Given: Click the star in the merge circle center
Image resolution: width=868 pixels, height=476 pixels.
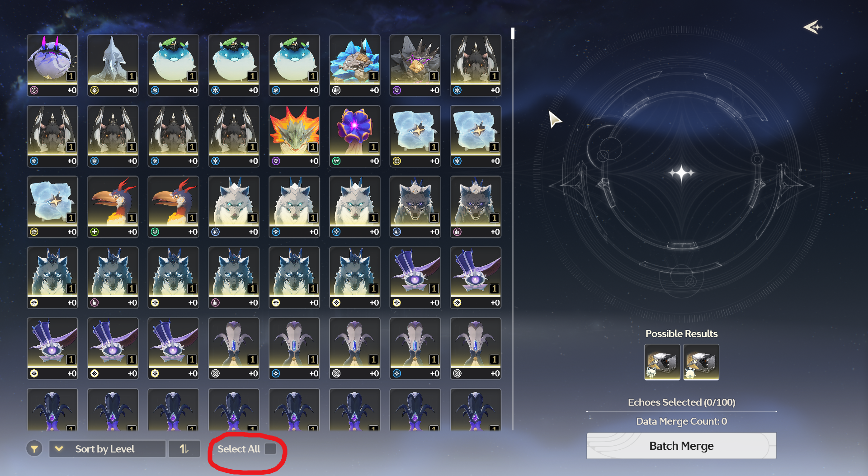Looking at the screenshot, I should pyautogui.click(x=682, y=173).
